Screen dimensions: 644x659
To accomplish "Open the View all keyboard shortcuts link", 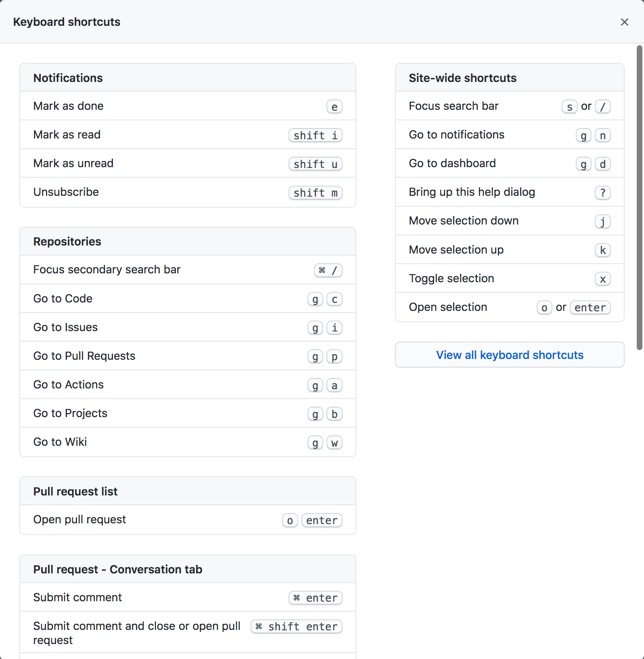I will (510, 355).
